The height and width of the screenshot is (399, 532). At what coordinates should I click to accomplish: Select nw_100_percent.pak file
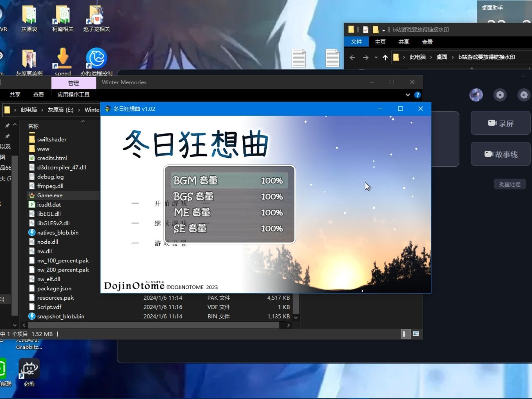63,260
